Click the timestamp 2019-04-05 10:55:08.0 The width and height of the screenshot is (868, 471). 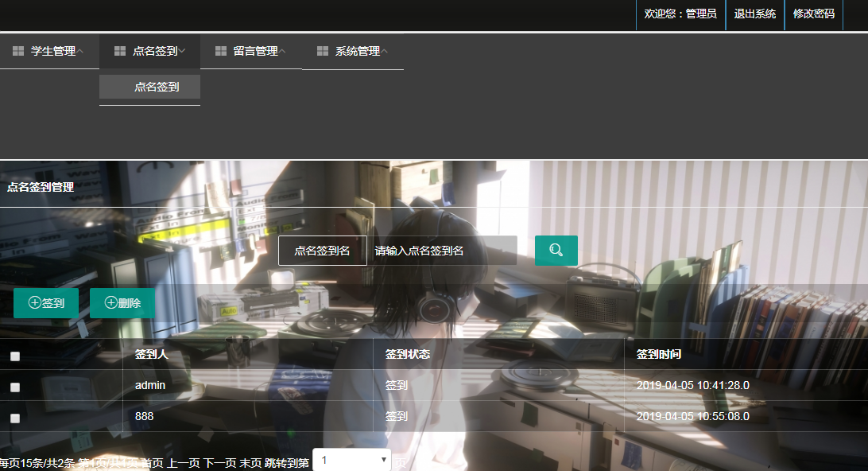[693, 416]
